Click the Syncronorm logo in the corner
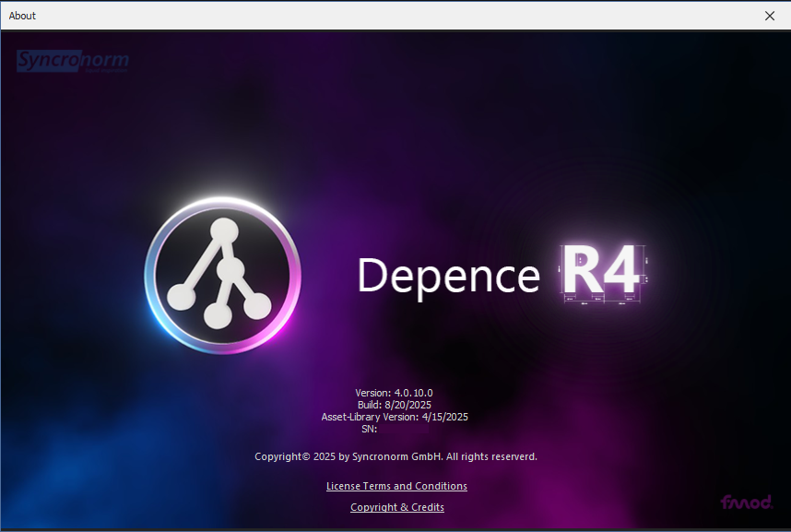 pos(73,61)
